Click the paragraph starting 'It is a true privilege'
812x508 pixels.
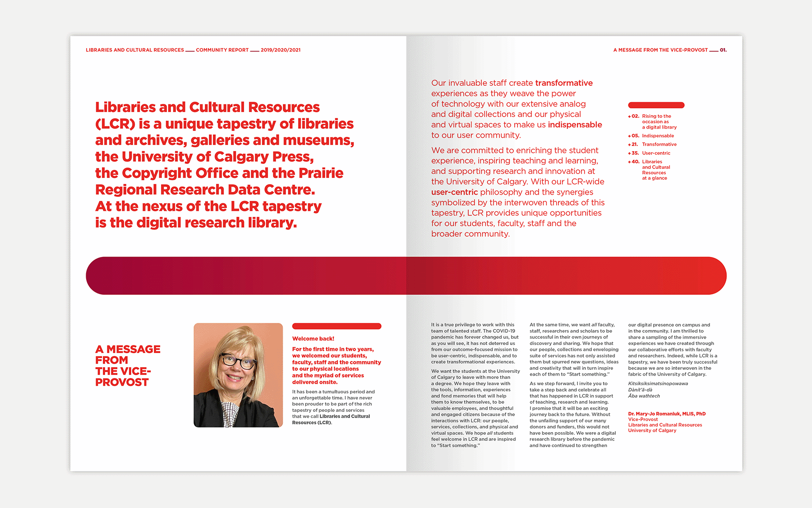475,343
